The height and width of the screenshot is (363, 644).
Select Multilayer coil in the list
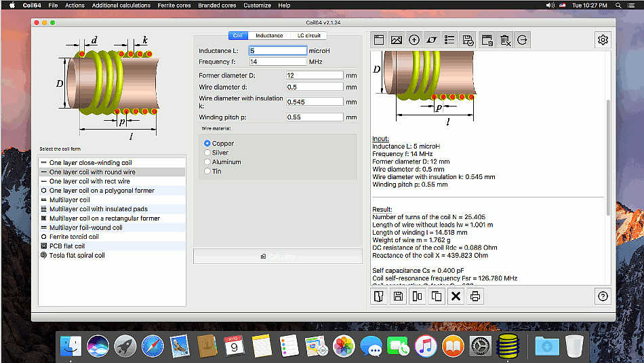click(112, 199)
